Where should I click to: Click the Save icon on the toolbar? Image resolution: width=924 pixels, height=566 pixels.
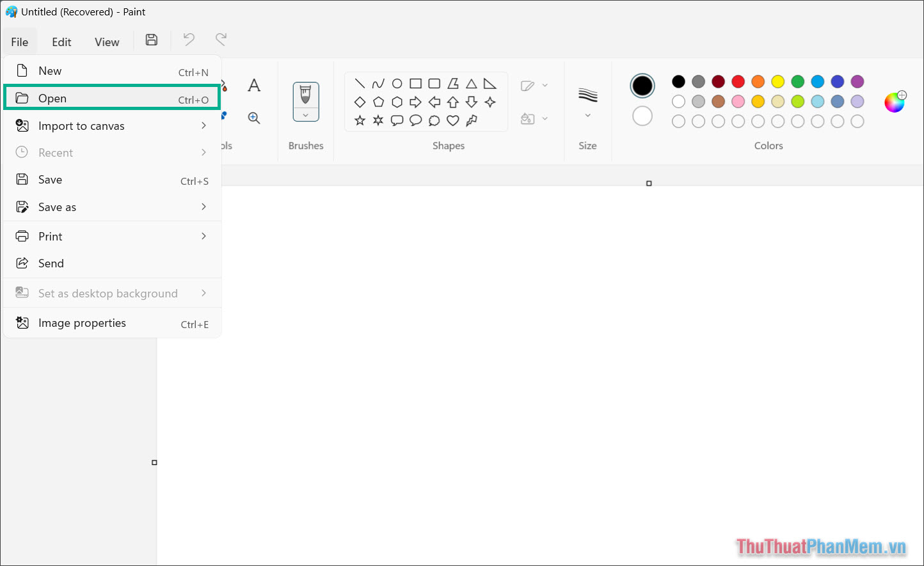152,40
